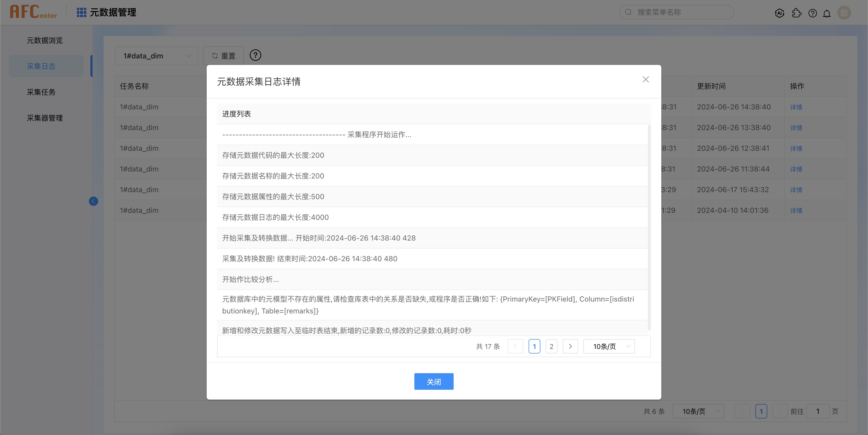Click next page arrow in background table

[x=780, y=411]
